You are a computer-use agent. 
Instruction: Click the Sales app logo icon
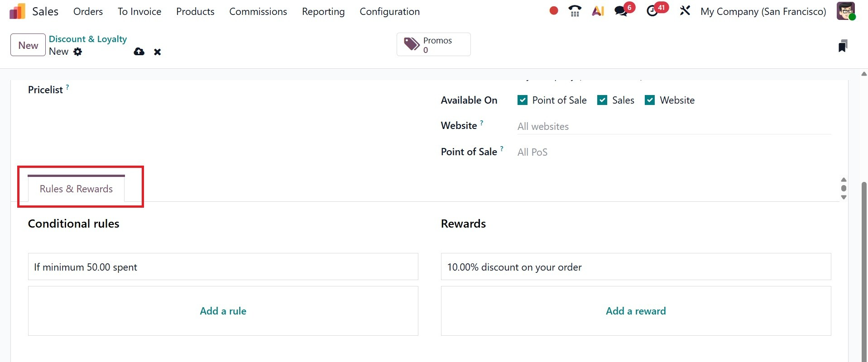pos(17,11)
